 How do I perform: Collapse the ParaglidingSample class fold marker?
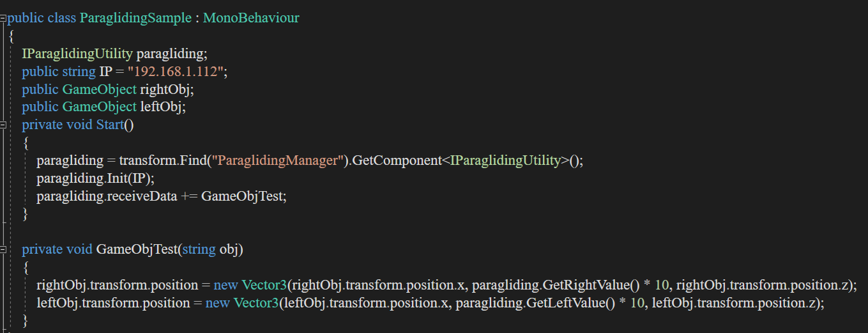tap(3, 18)
